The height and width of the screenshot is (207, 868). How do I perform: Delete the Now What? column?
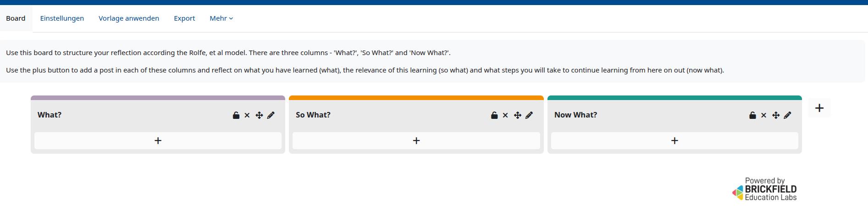coord(763,115)
